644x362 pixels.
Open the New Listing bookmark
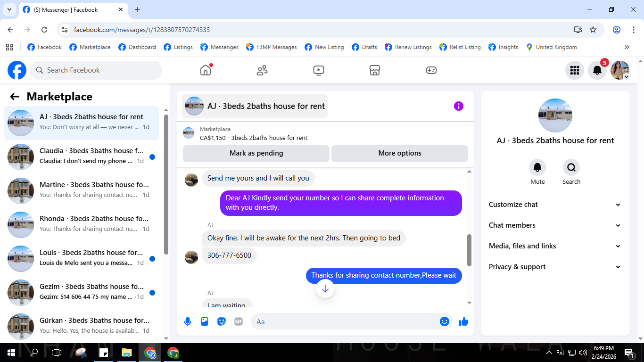324,47
